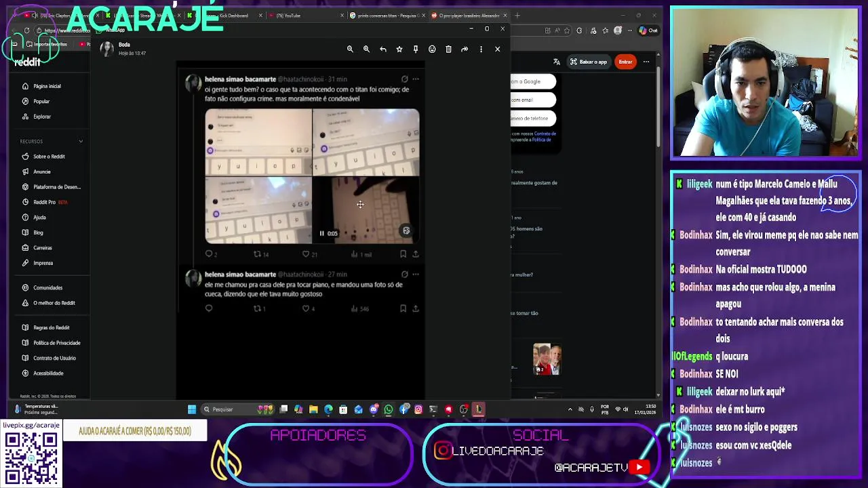Viewport: 868px width, 488px height.
Task: Pin the message with pushpin icon
Action: pos(416,49)
